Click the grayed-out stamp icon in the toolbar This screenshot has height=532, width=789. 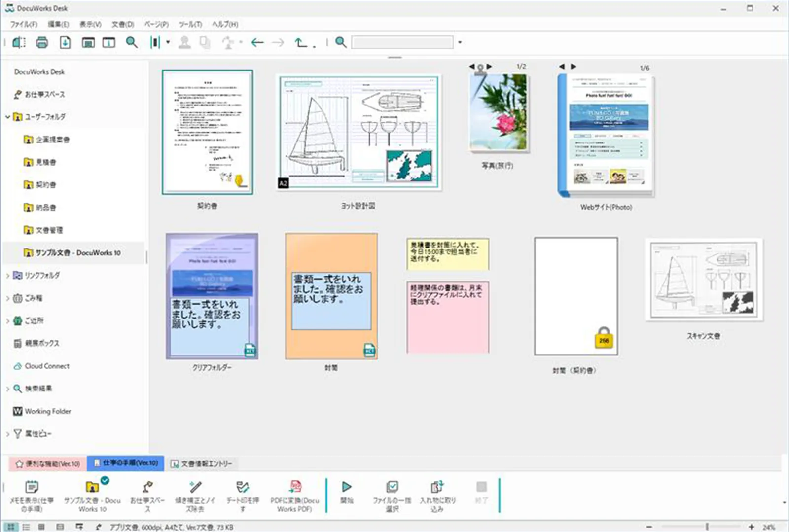coord(184,42)
